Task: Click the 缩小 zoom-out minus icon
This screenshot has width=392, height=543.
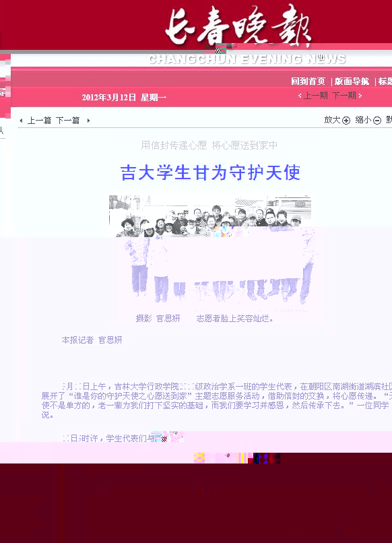Action: coord(377,120)
